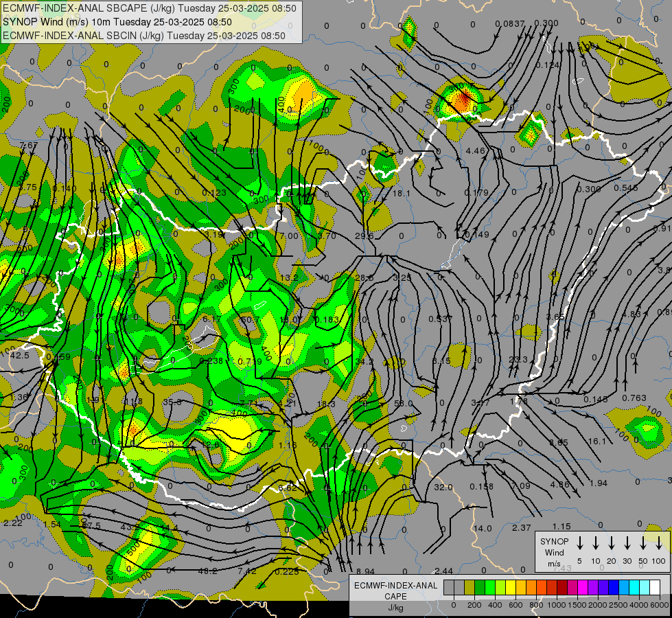Click the map value 0.763
672x618 pixels.
coord(634,398)
